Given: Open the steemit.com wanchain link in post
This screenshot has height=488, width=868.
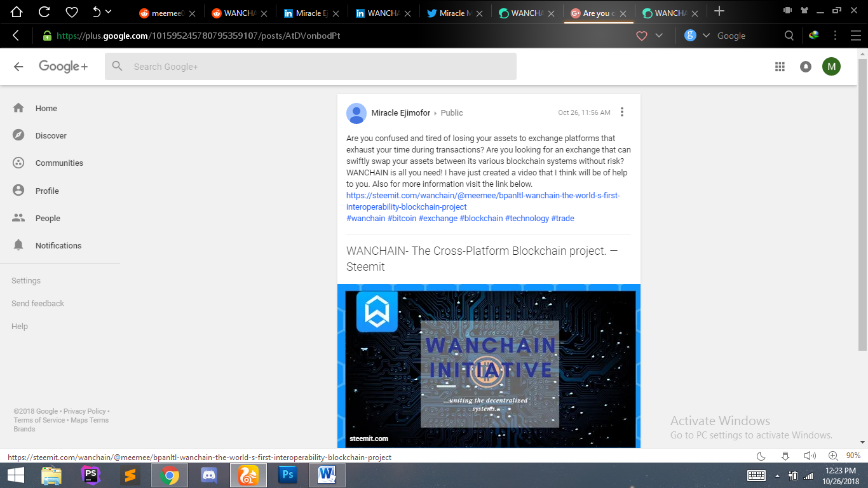Looking at the screenshot, I should (483, 201).
